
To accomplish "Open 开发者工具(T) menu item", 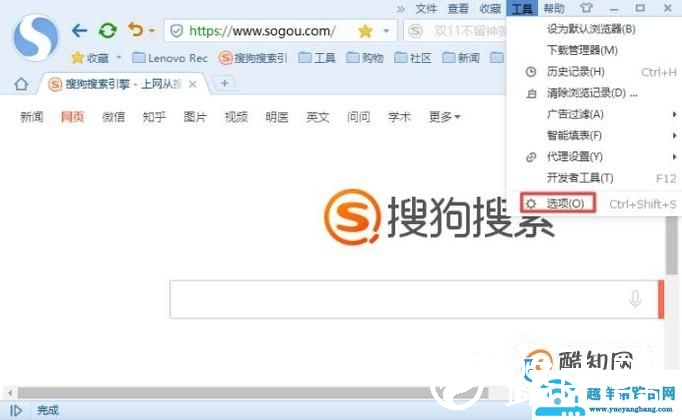I will (592, 178).
